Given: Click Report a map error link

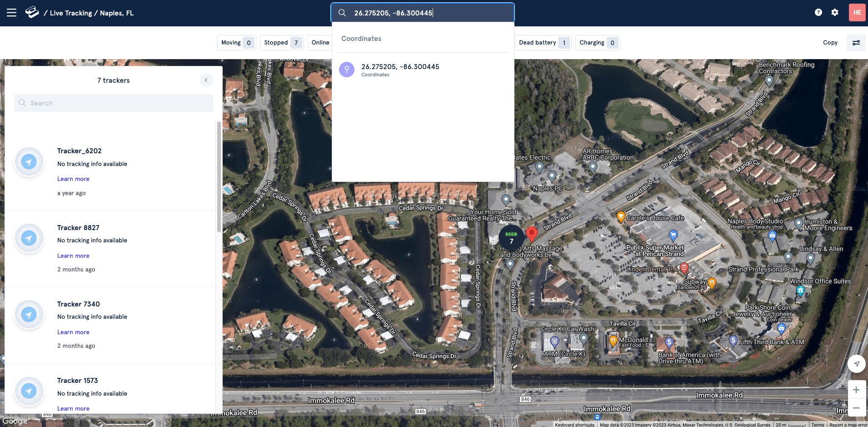Looking at the screenshot, I should click(848, 425).
